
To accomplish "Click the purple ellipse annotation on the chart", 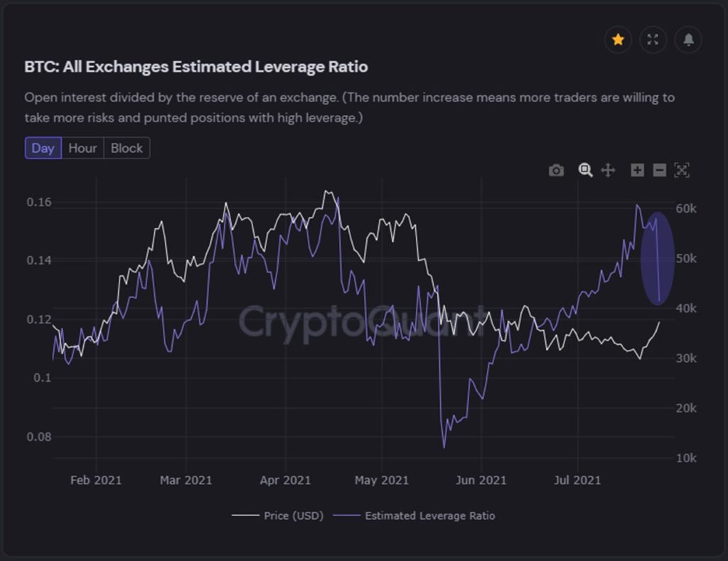I will 658,258.
